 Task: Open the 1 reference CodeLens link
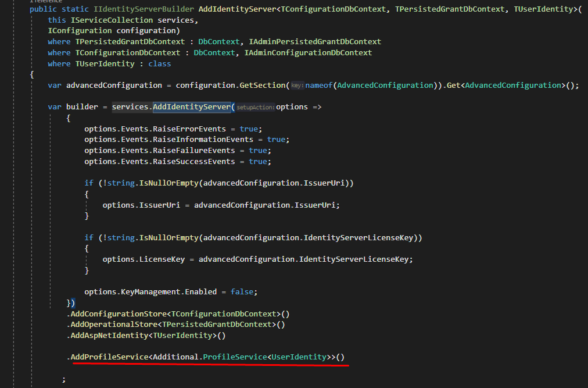pyautogui.click(x=47, y=1)
